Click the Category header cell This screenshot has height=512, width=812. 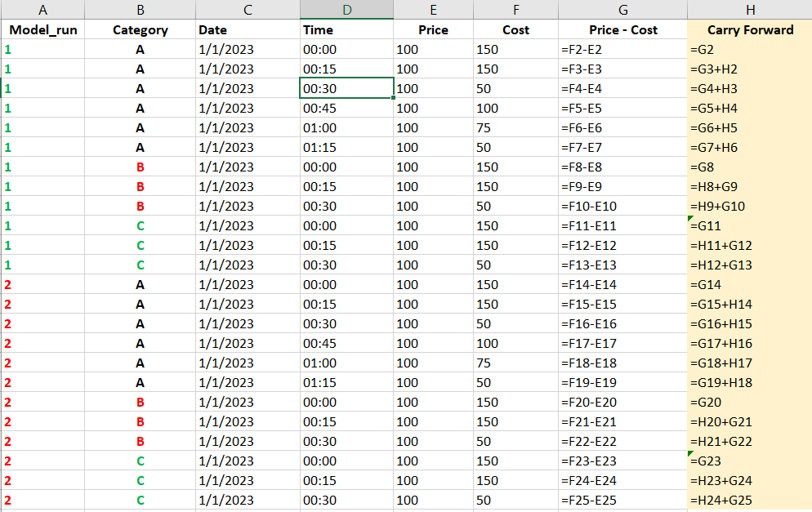tap(141, 30)
